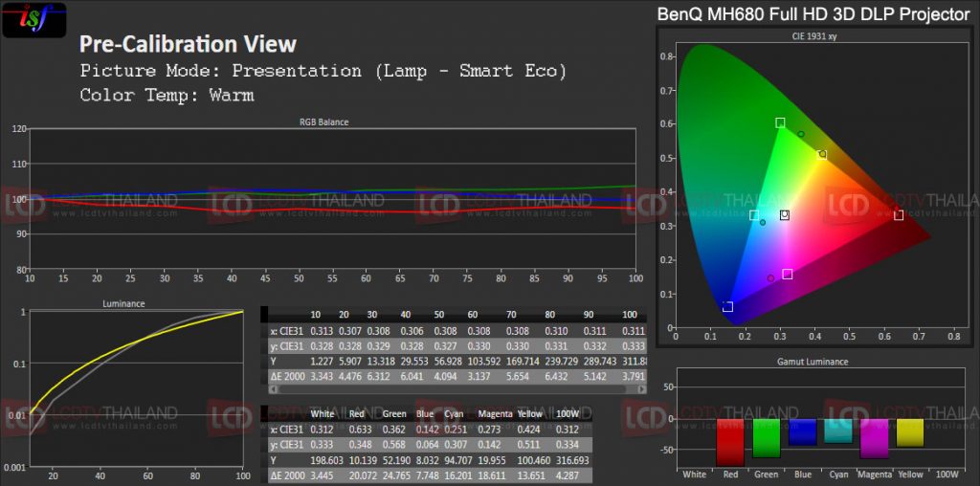Click the blue target square on CIE chart
The height and width of the screenshot is (486, 980).
[727, 307]
